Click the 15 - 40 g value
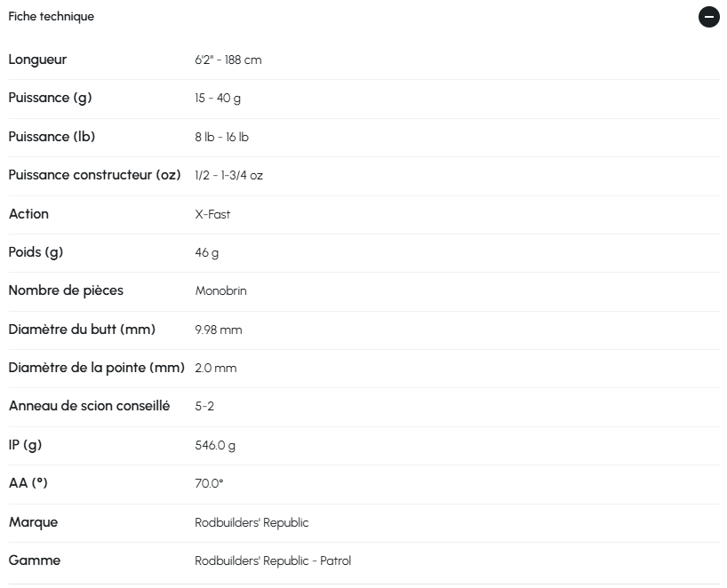The width and height of the screenshot is (727, 588). (218, 99)
